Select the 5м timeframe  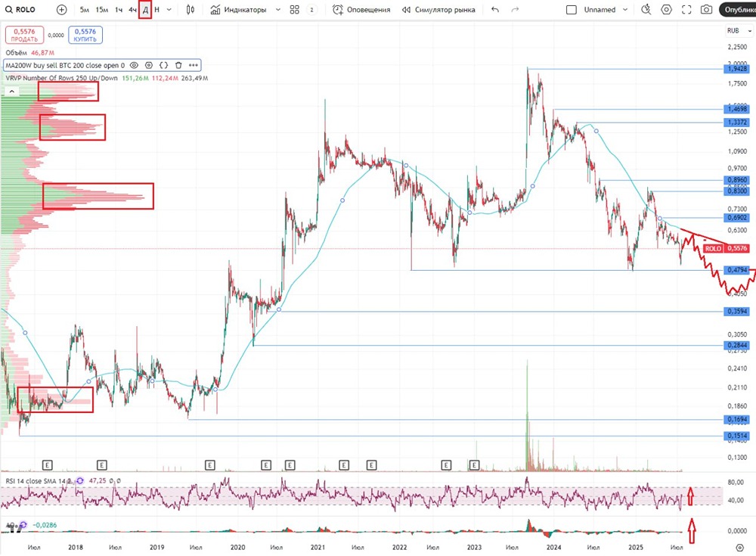click(x=85, y=10)
